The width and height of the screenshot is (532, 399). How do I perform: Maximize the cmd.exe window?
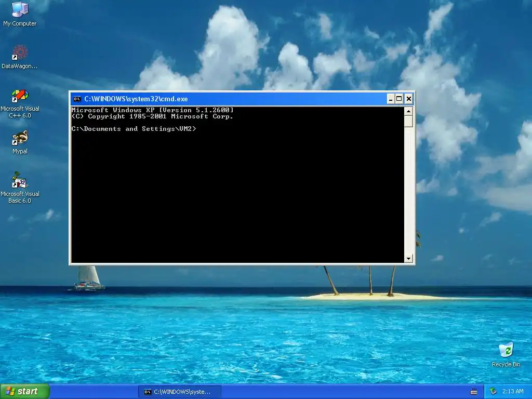400,99
